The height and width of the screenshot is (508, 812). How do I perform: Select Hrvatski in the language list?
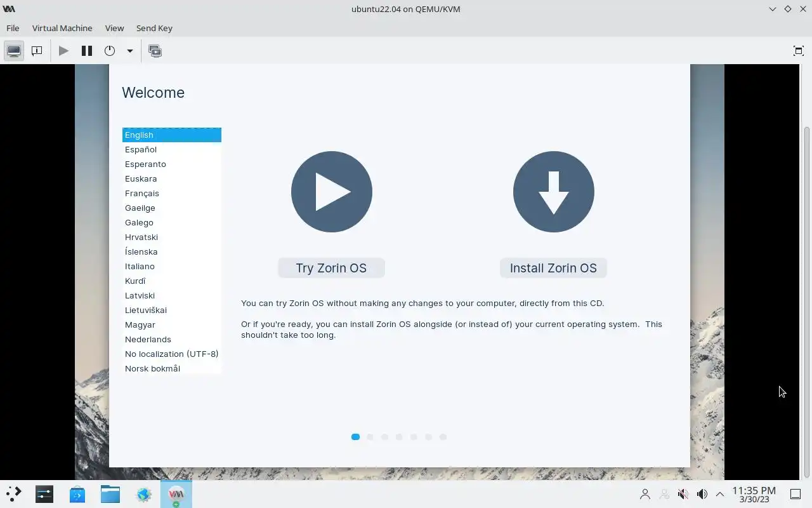[x=172, y=237]
